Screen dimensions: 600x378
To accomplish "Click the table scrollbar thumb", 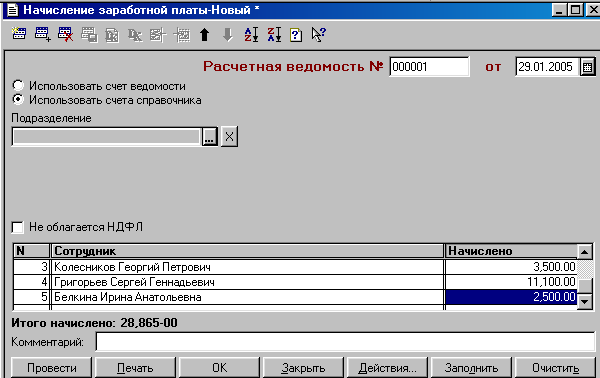I will 585,286.
